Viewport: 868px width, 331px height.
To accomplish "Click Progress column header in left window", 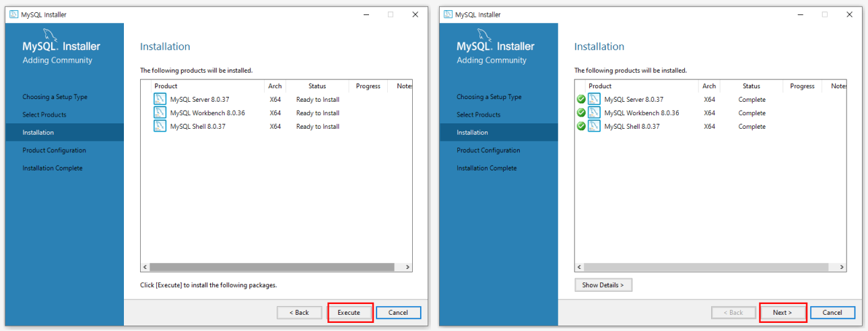I will pyautogui.click(x=368, y=86).
